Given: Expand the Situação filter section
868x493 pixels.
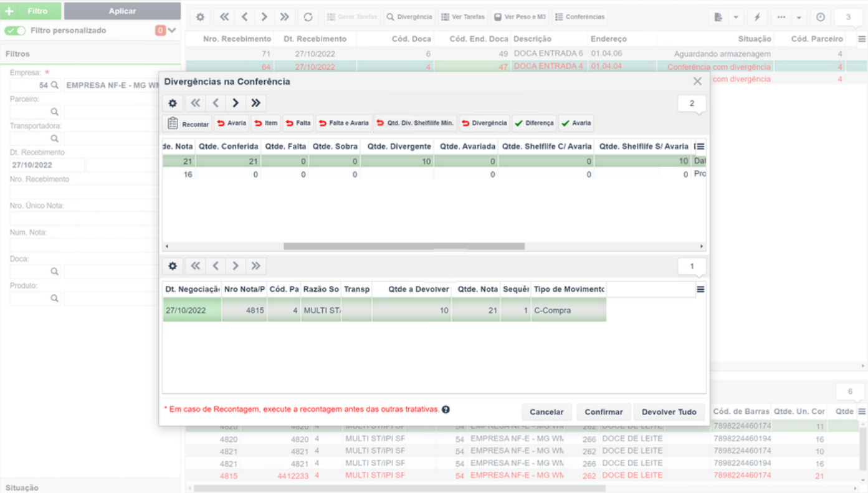Looking at the screenshot, I should pyautogui.click(x=90, y=487).
